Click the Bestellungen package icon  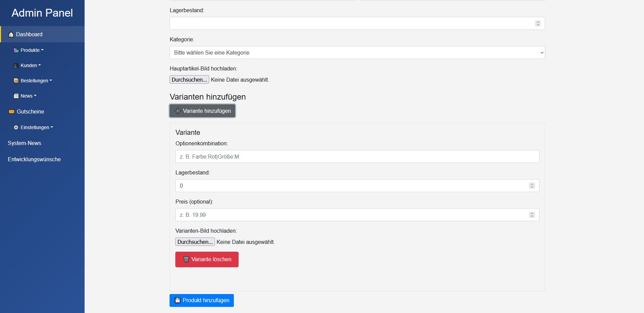pyautogui.click(x=16, y=81)
